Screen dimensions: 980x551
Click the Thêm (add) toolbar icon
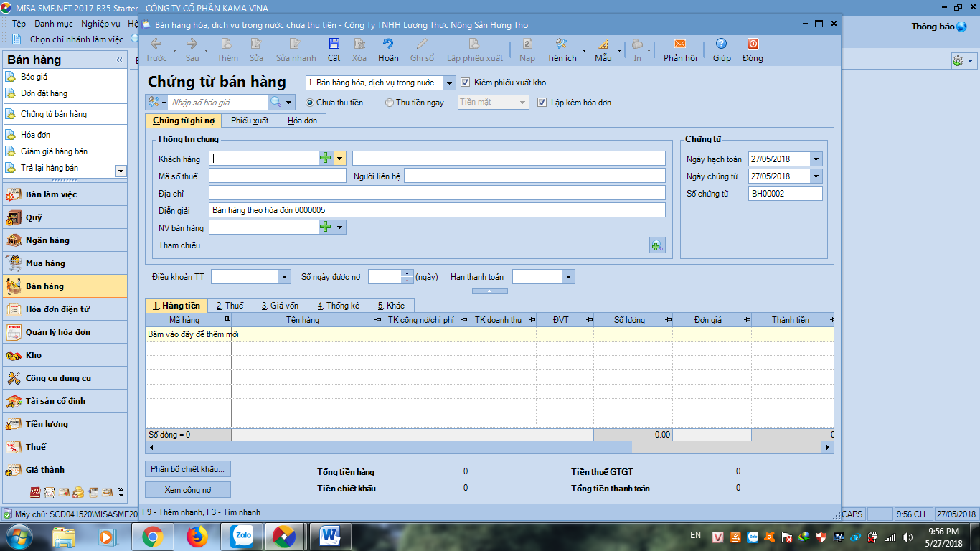pos(227,44)
